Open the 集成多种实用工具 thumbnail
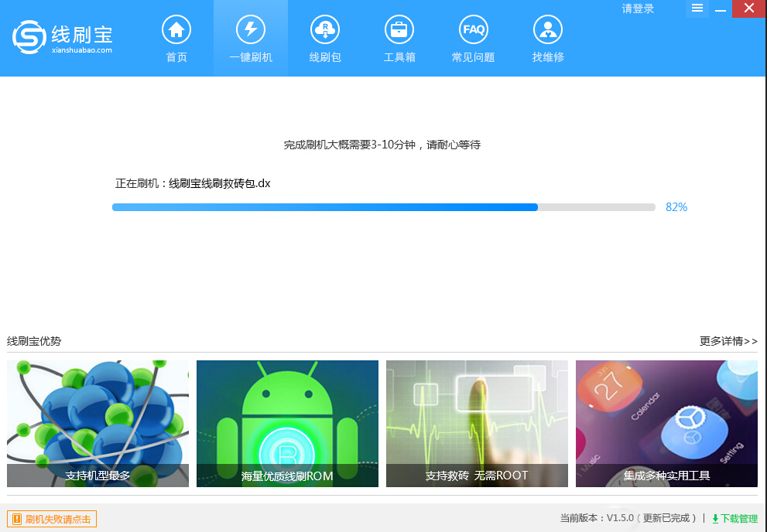The height and width of the screenshot is (532, 767). (x=666, y=423)
